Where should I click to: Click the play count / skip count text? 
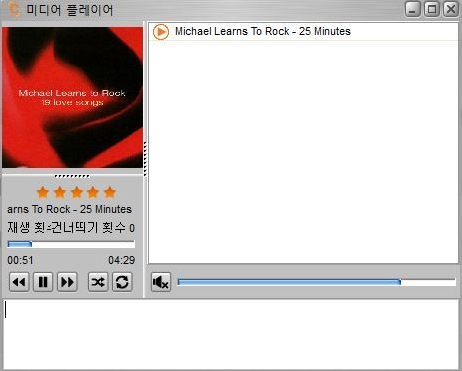[71, 228]
